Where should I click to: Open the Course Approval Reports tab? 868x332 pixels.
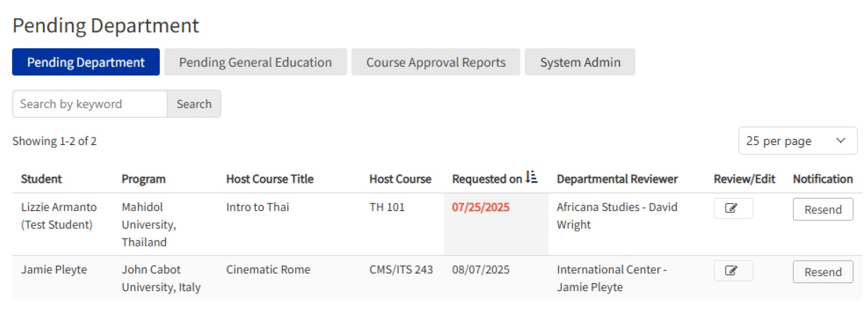pyautogui.click(x=436, y=62)
